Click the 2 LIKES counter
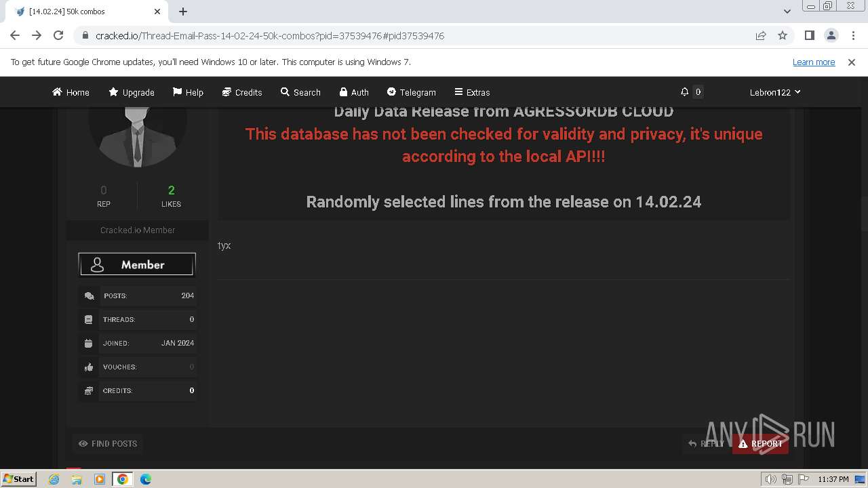 171,196
